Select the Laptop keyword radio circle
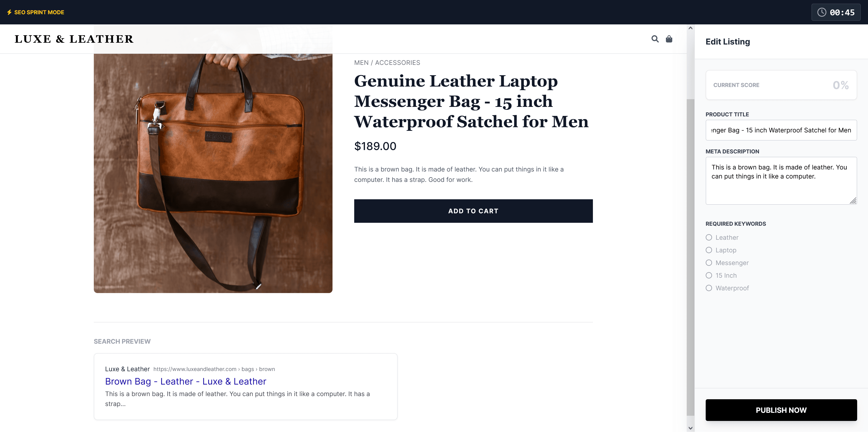Viewport: 868px width, 432px height. 709,250
